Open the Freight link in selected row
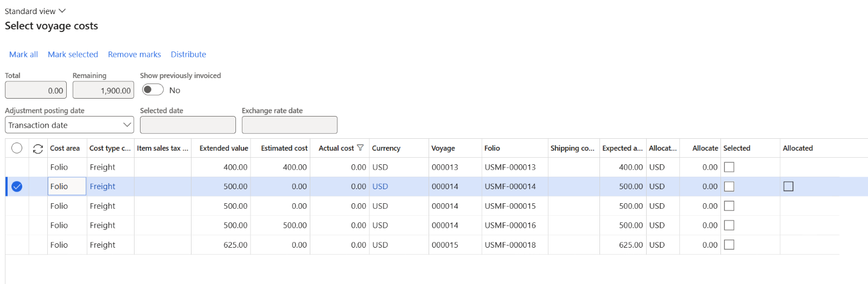Image resolution: width=868 pixels, height=284 pixels. [103, 186]
